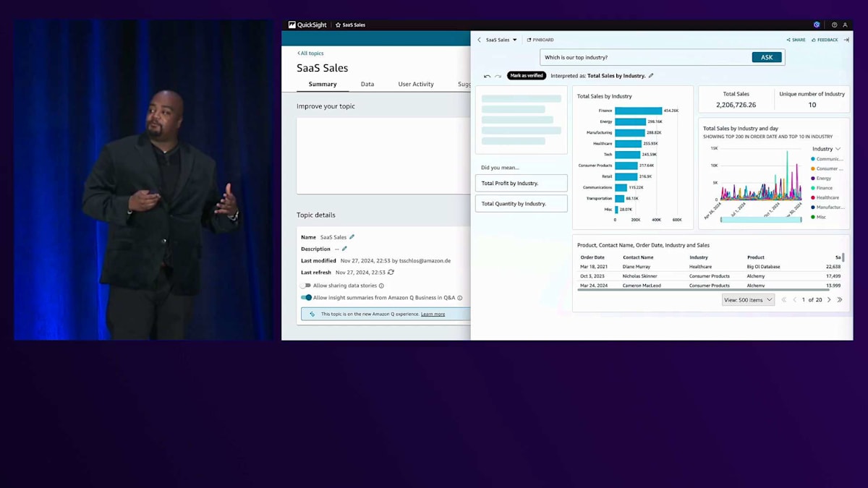Edit the interpreted question pencil icon
Viewport: 868px width, 488px height.
[x=651, y=75]
